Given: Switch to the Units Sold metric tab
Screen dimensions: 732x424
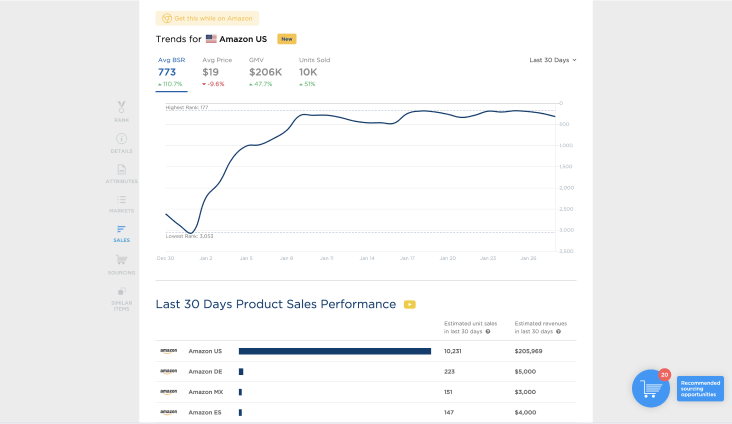Looking at the screenshot, I should click(314, 72).
